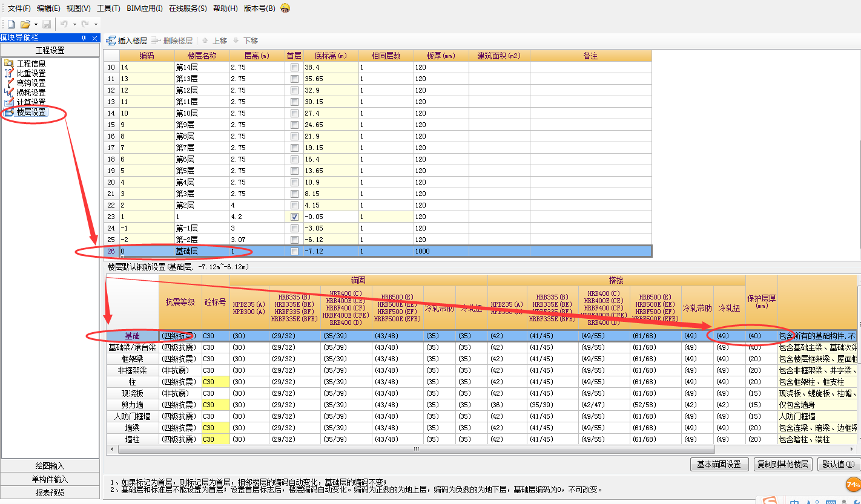Toggle 首层 checkbox for 第4层
This screenshot has width=861, height=504.
(294, 183)
